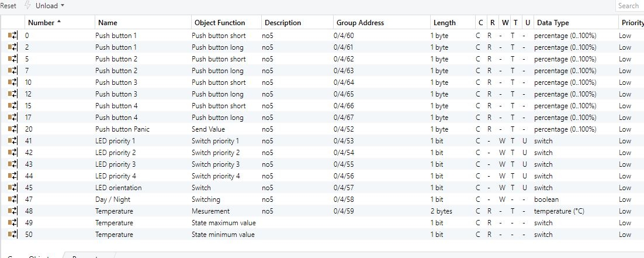Sort by the Group Address column header
The image size is (644, 258).
360,23
